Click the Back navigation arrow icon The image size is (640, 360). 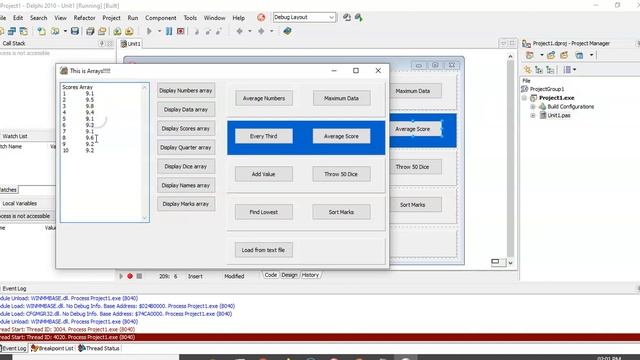click(240, 31)
